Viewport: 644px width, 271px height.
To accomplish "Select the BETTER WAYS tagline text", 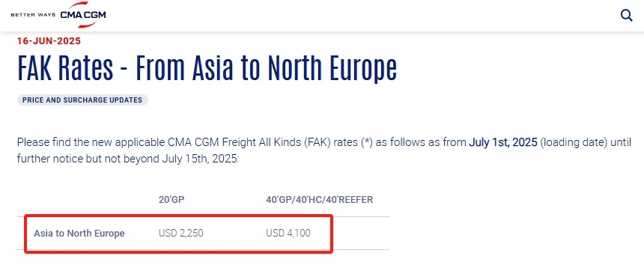I will pyautogui.click(x=33, y=15).
